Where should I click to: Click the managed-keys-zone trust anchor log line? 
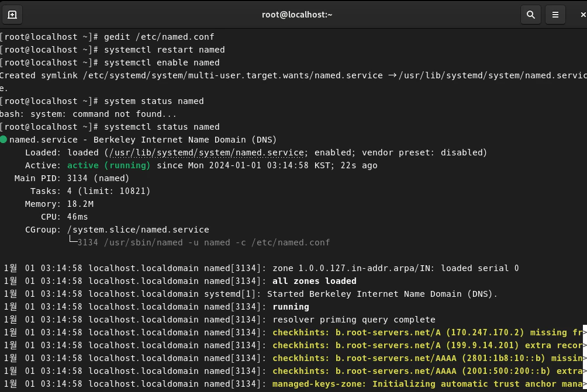(x=427, y=384)
